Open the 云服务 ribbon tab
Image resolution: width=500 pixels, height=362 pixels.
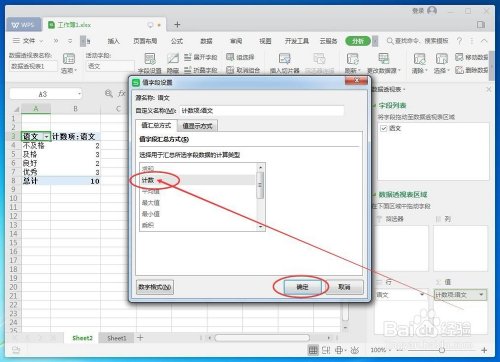pos(328,41)
